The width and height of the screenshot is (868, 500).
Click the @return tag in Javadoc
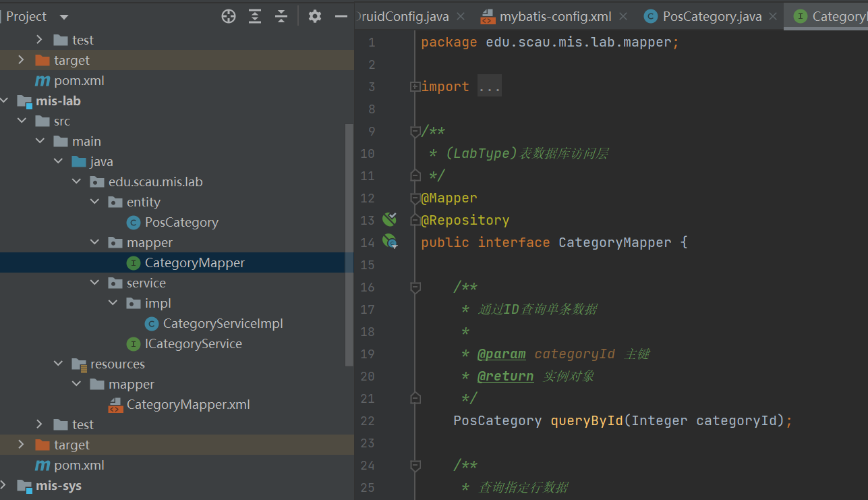point(505,376)
